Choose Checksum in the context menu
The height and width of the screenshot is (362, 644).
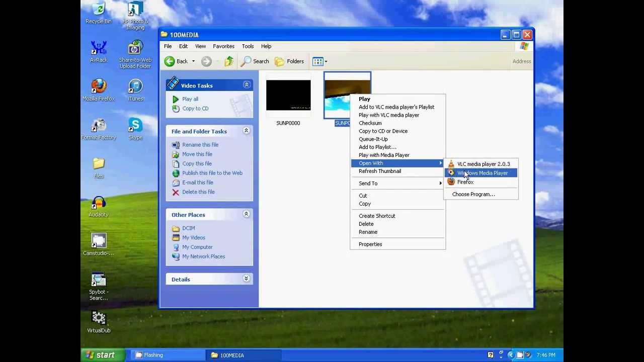coord(397,123)
